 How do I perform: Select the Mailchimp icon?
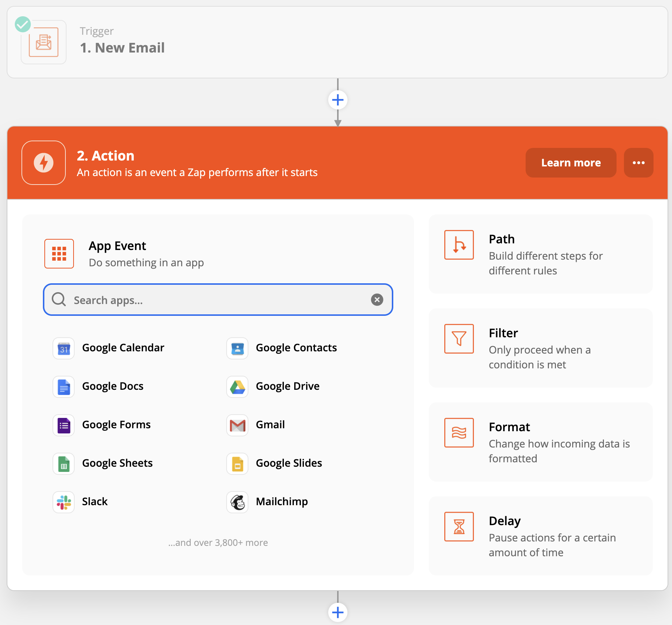pos(237,502)
